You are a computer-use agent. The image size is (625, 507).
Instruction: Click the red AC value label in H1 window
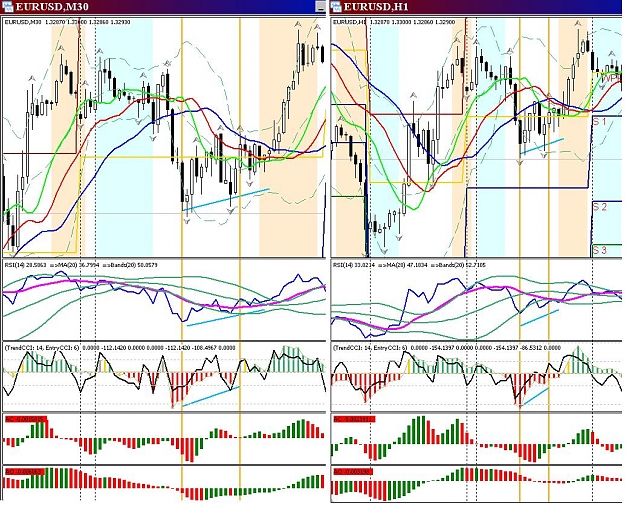[353, 419]
